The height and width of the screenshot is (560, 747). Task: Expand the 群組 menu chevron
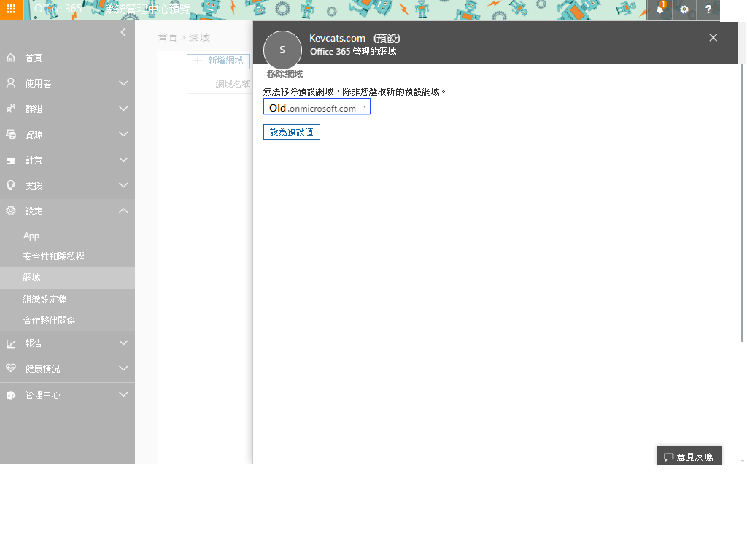[x=123, y=109]
